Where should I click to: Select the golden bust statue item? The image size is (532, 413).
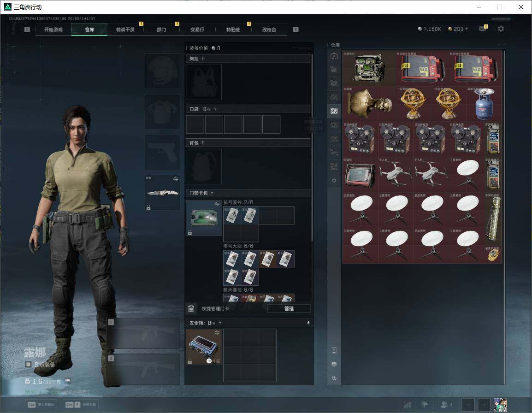click(x=369, y=103)
